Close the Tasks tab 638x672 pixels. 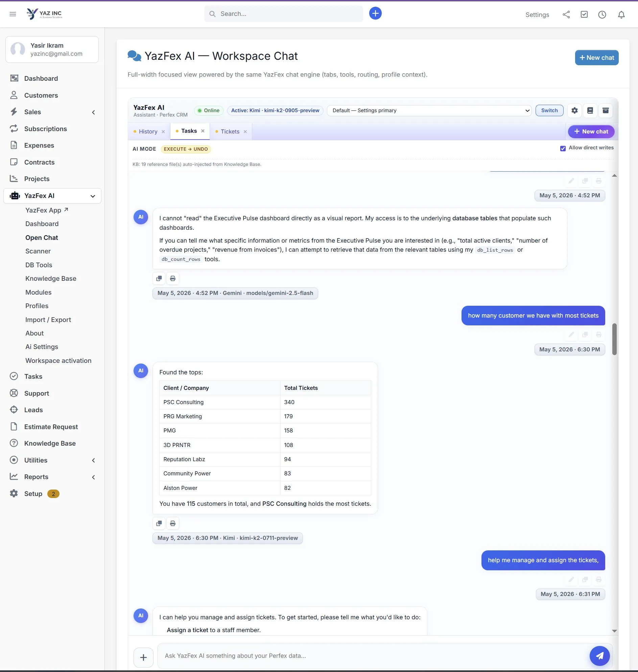coord(203,131)
